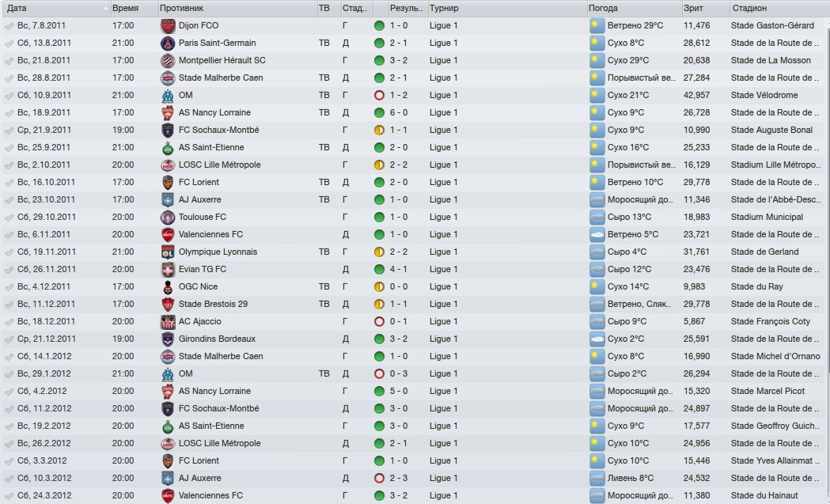Screen dimensions: 830x504
Task: Click yellow draw indicator in Stade Brestois row
Action: coord(379,304)
